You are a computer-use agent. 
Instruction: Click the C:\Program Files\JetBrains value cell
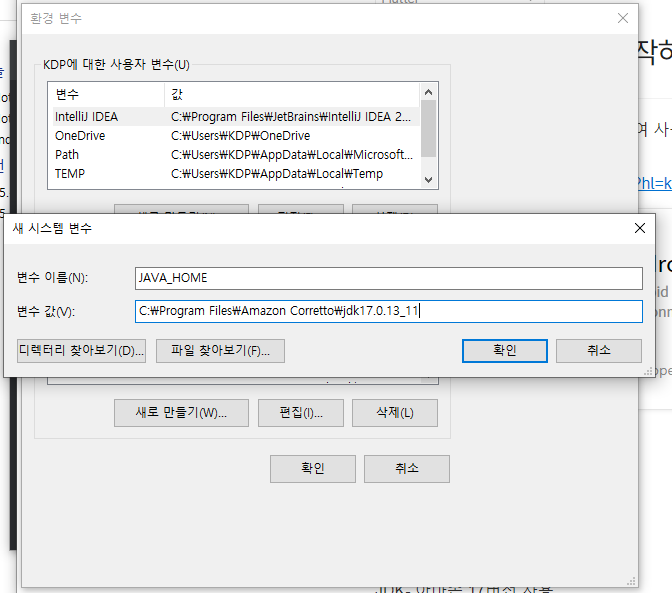click(291, 117)
